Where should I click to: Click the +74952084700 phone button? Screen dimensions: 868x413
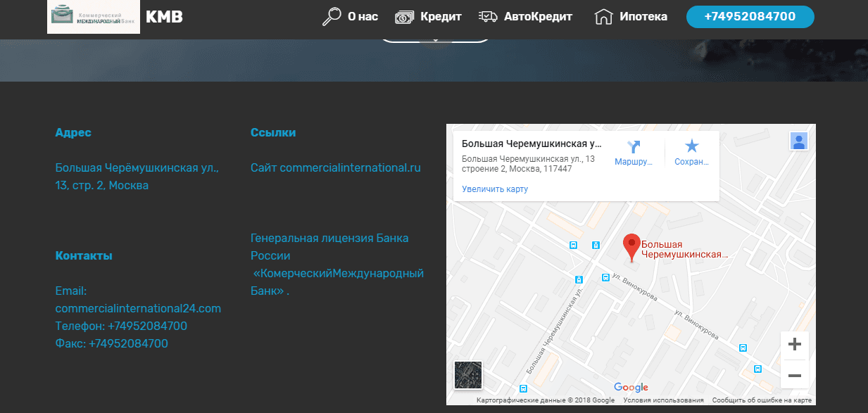tap(750, 17)
